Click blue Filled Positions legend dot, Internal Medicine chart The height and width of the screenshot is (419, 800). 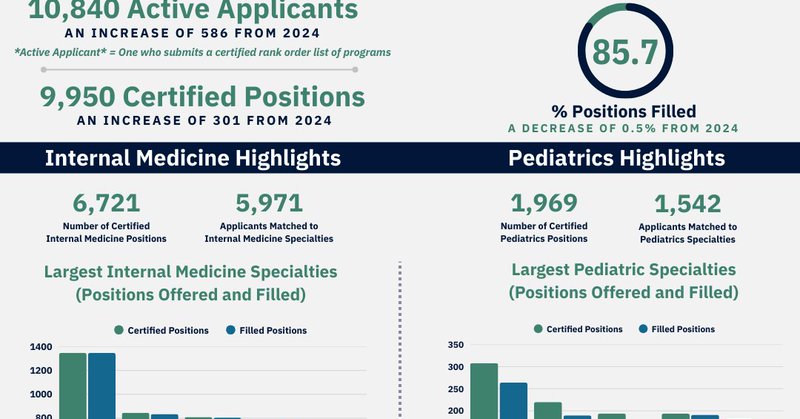click(x=231, y=330)
